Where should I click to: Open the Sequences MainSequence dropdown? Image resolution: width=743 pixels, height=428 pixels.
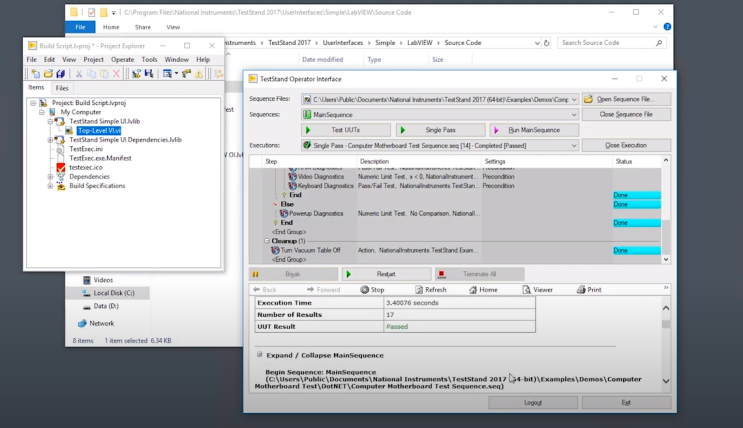pos(574,115)
